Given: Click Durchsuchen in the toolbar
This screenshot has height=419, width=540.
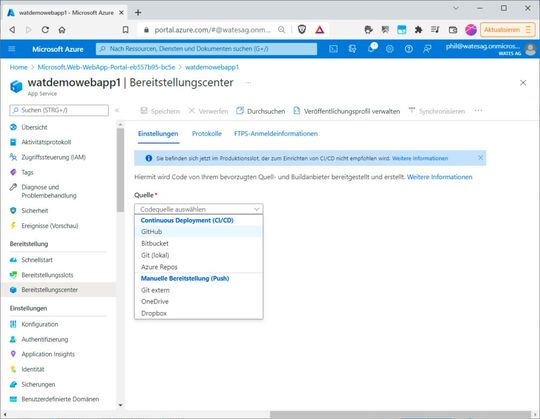Looking at the screenshot, I should (x=261, y=111).
